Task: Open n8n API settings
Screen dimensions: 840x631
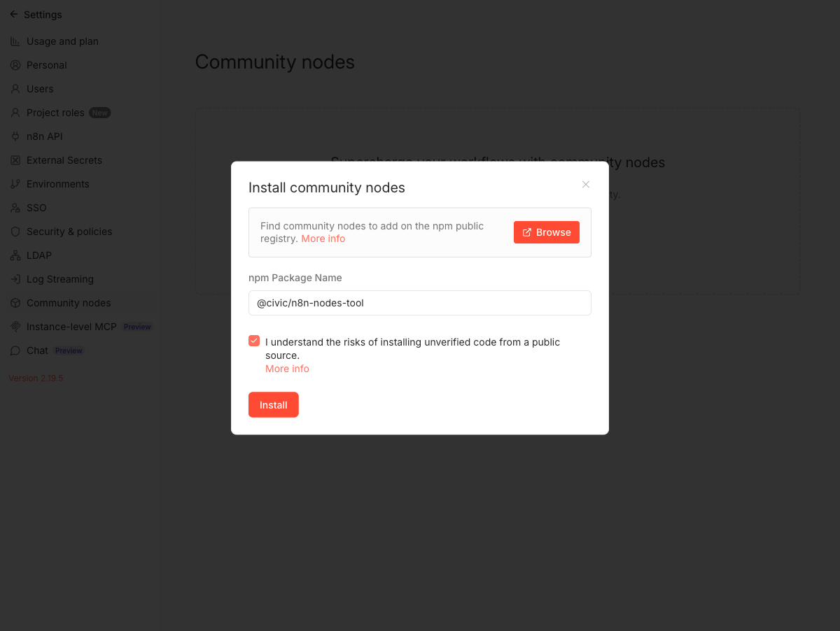Action: click(x=45, y=136)
